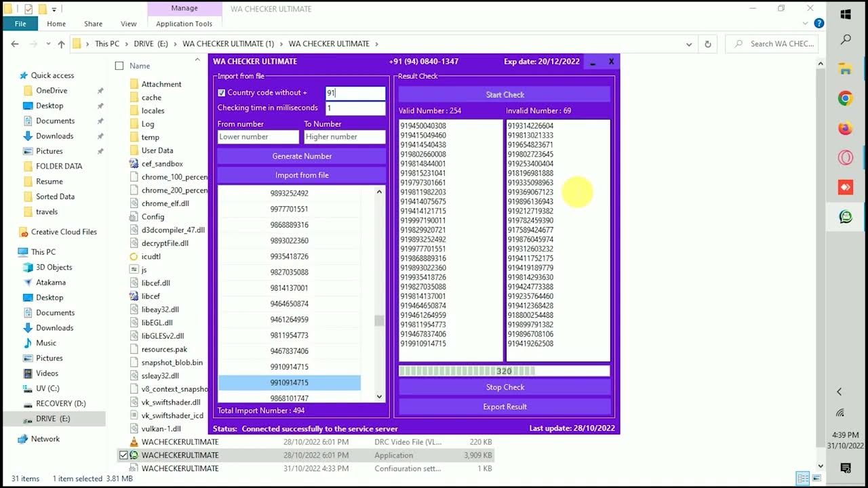The width and height of the screenshot is (868, 488).
Task: Click the country code input field
Action: (355, 93)
